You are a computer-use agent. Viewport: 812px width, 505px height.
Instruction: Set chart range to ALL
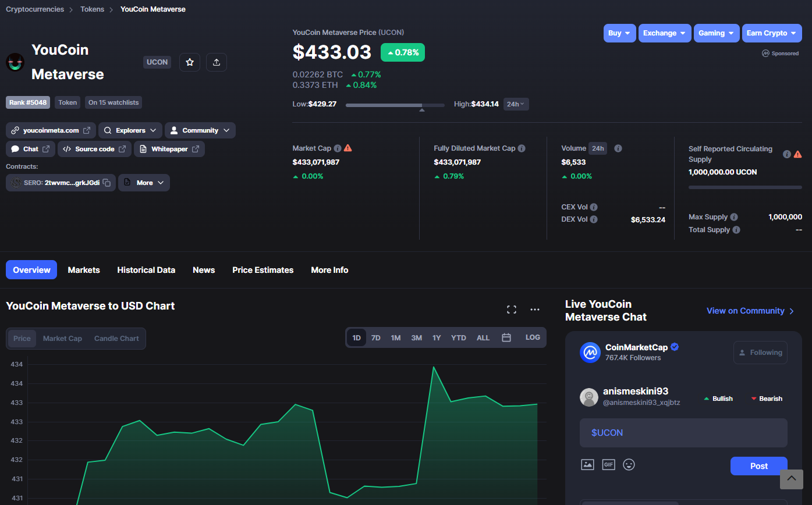pyautogui.click(x=483, y=338)
